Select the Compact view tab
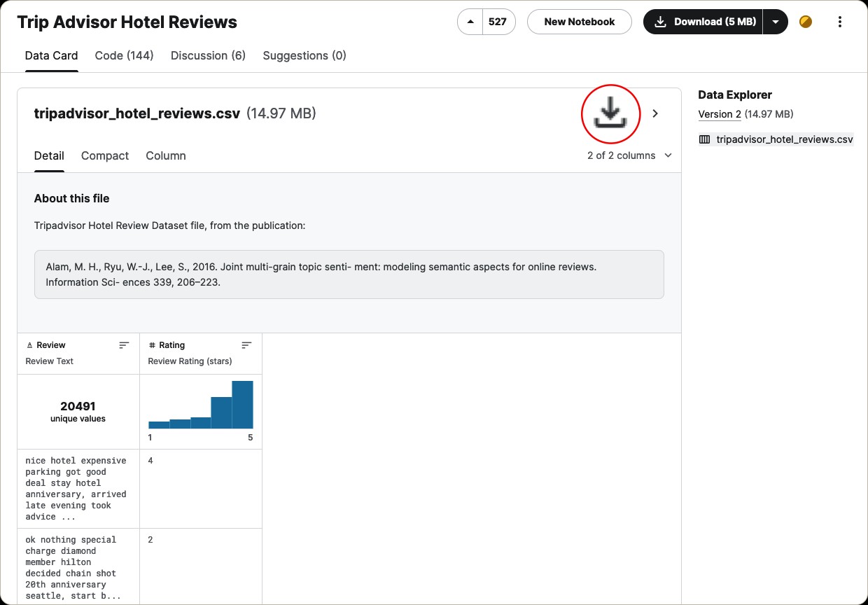Viewport: 868px width, 605px height. (x=105, y=155)
